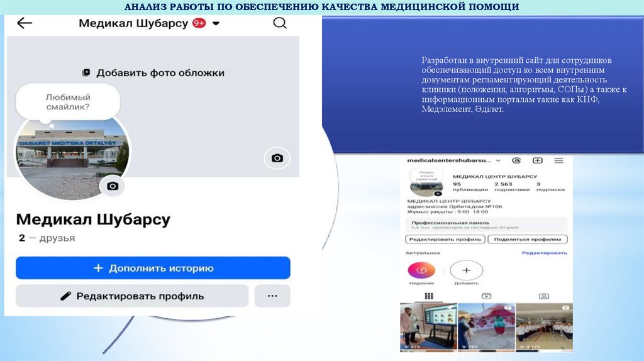The image size is (644, 361).
Task: Open the middle post thumbnail with yurt
Action: (x=486, y=327)
